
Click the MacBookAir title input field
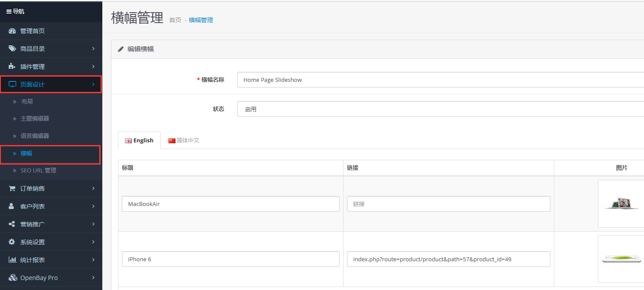(x=231, y=204)
